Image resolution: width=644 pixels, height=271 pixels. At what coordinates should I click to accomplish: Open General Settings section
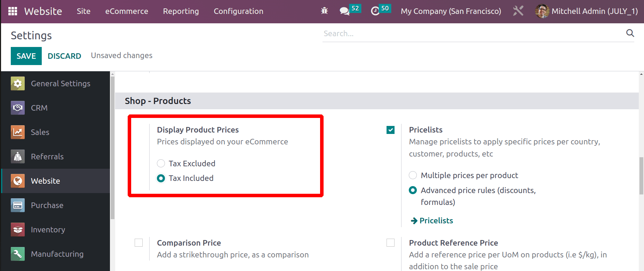pos(56,83)
